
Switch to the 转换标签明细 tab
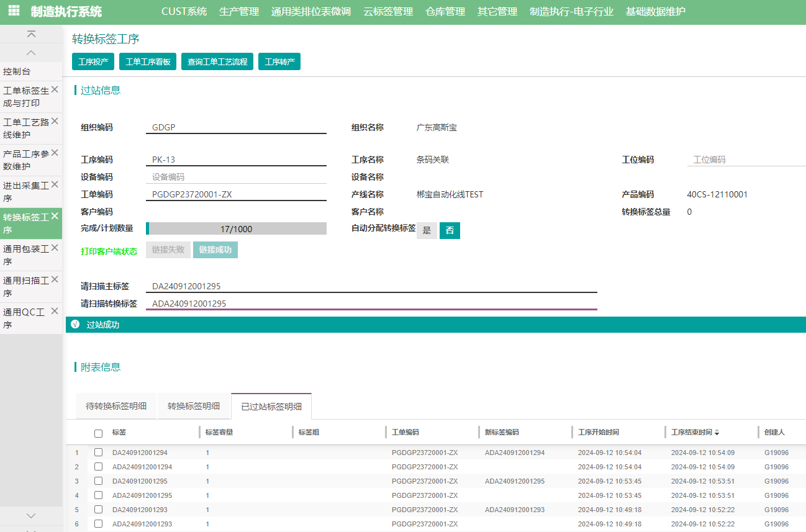point(194,406)
